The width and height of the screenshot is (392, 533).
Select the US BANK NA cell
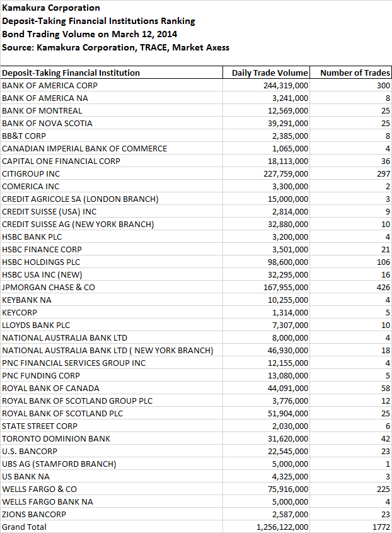112,476
